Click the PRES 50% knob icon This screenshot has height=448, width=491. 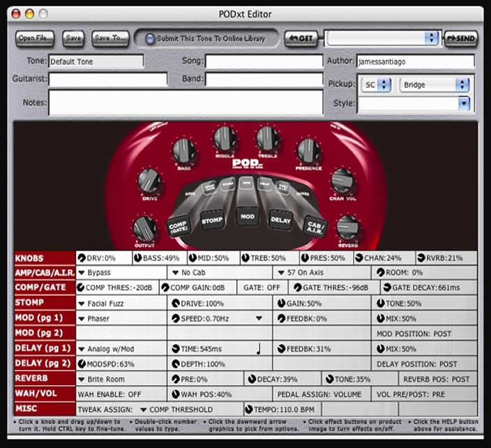point(305,257)
